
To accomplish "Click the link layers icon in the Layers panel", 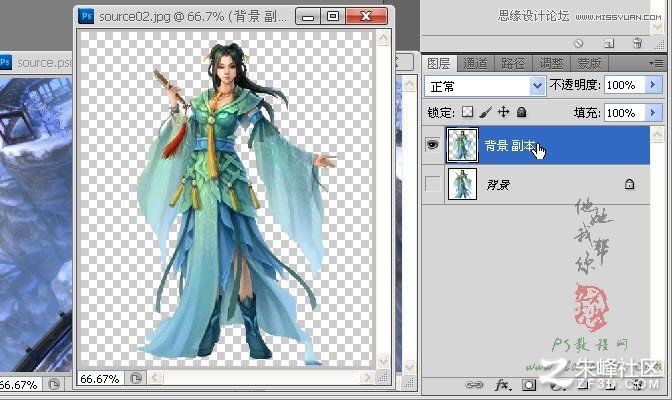I will tap(474, 385).
